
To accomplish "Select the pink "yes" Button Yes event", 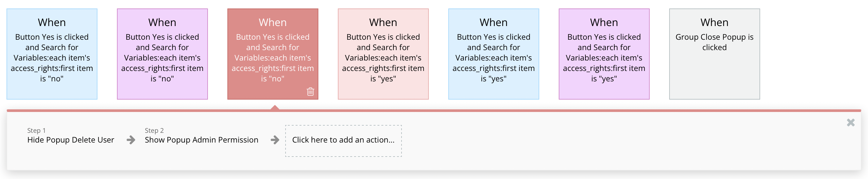I will (x=383, y=54).
